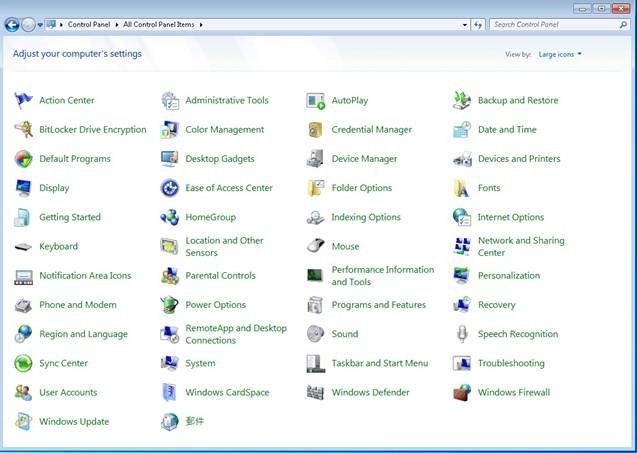637x453 pixels.
Task: Open Notification Area Icons link
Action: [x=85, y=275]
